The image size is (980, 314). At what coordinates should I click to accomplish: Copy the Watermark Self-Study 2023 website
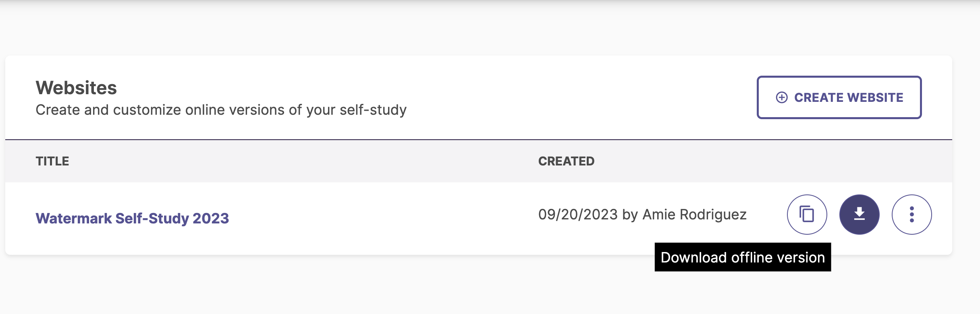click(x=807, y=215)
